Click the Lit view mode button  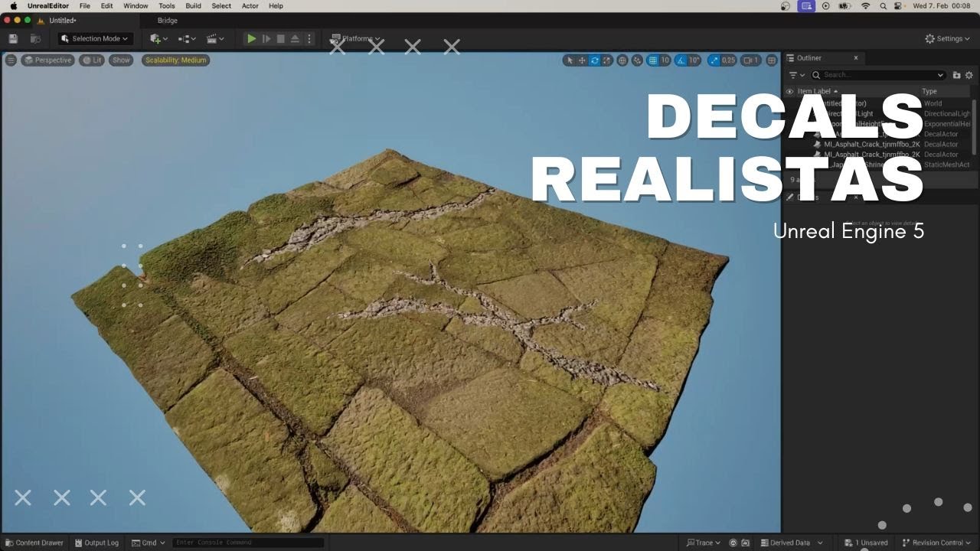pos(92,60)
